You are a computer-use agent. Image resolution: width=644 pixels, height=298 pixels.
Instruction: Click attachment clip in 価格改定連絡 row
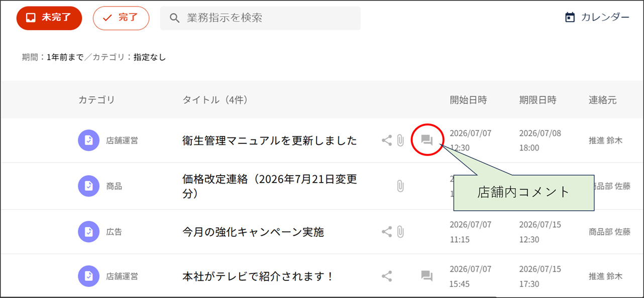[400, 186]
